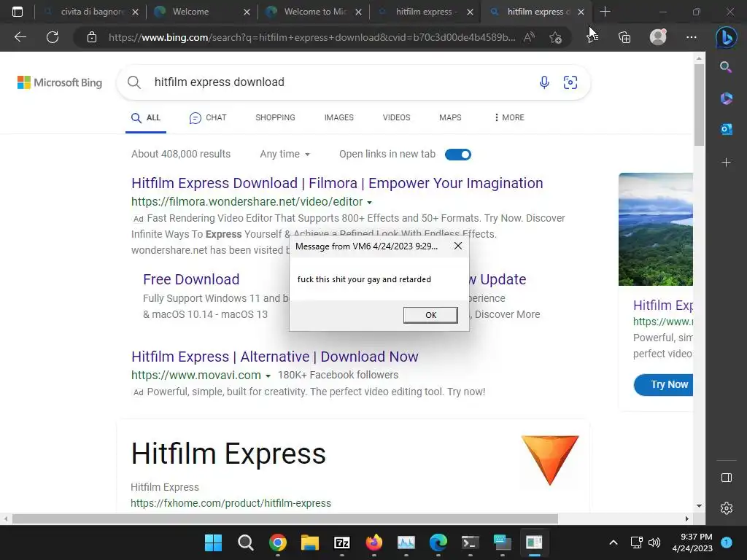Open the landscape ad thumbnail image
Image resolution: width=747 pixels, height=560 pixels.
tap(656, 229)
